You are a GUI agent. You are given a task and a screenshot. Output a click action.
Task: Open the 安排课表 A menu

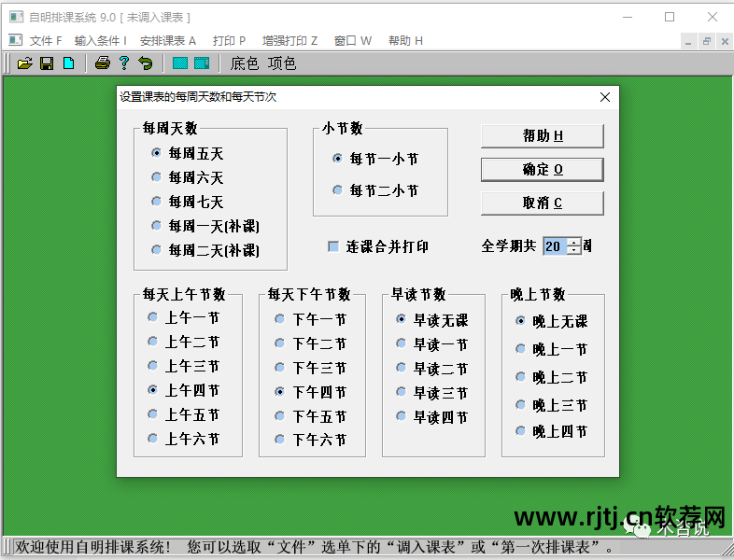(x=167, y=41)
